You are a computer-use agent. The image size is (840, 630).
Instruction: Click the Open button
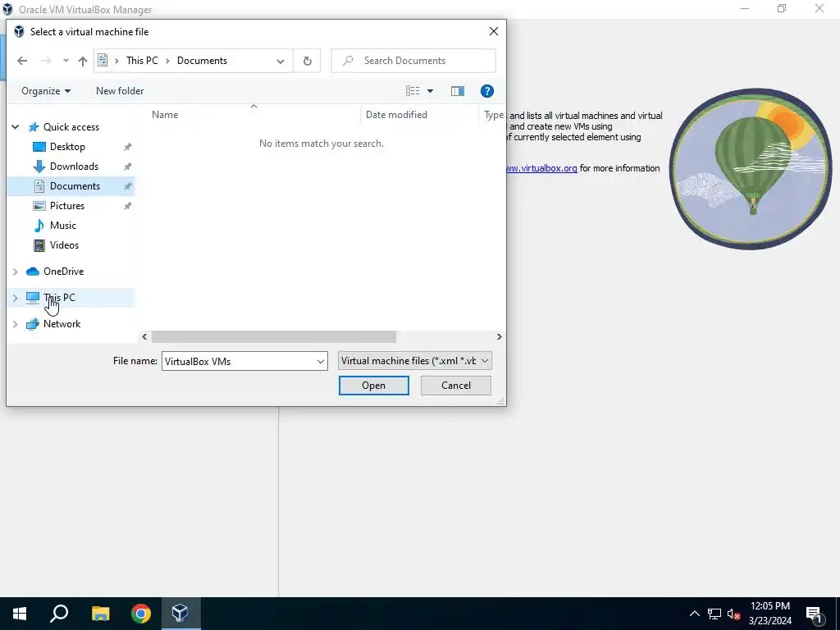pos(374,386)
